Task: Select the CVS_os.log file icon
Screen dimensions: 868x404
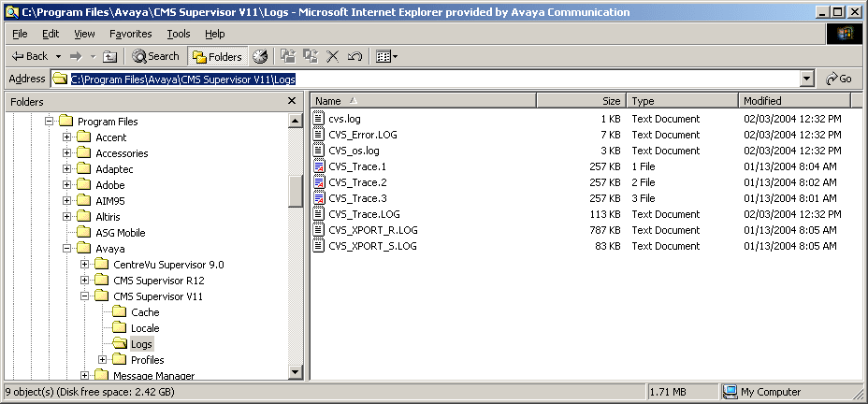Action: pyautogui.click(x=318, y=151)
